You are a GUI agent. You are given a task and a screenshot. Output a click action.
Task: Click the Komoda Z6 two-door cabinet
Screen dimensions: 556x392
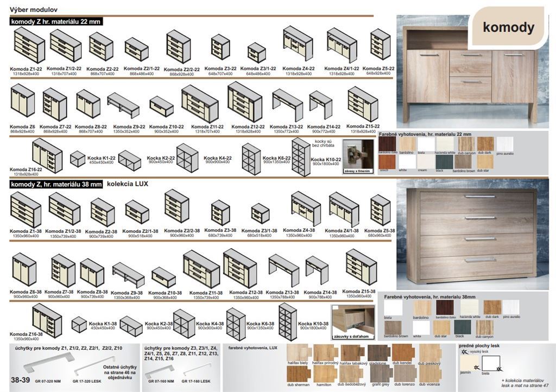point(22,102)
